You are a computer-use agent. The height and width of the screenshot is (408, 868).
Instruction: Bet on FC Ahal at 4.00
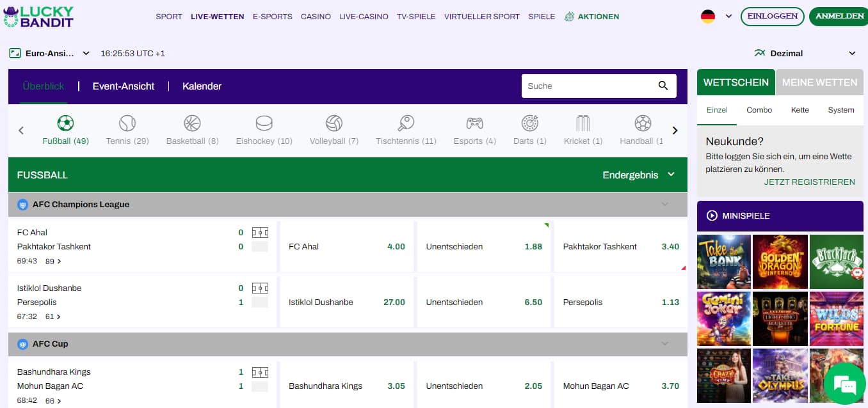click(346, 246)
